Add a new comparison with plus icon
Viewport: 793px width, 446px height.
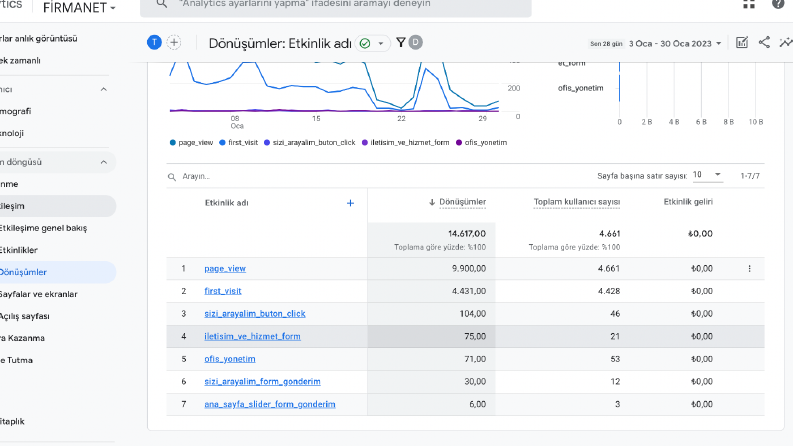tap(174, 42)
